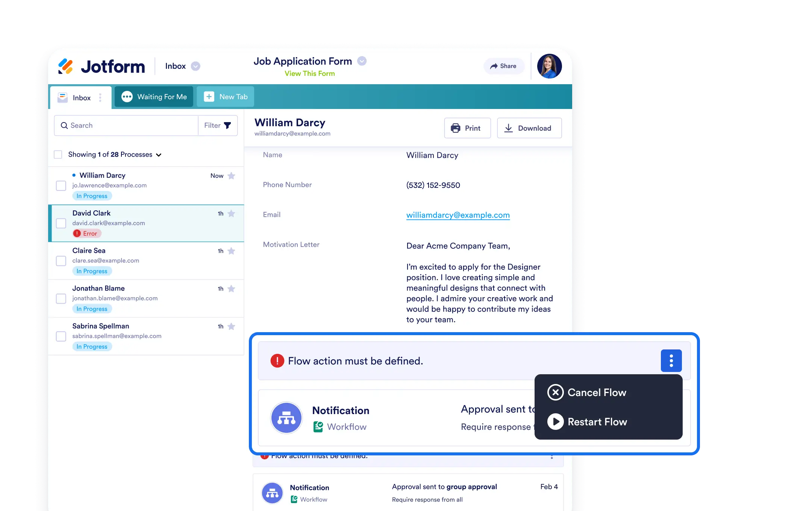Viewport: 812px width, 511px height.
Task: Tick the Claire Sea checkbox
Action: click(x=61, y=261)
